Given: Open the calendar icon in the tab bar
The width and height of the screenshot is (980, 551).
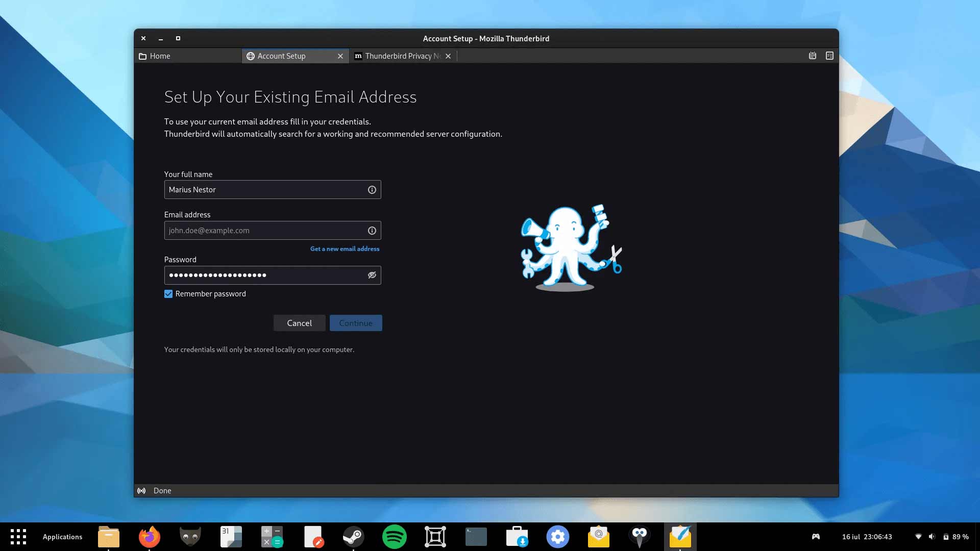Looking at the screenshot, I should pos(813,56).
